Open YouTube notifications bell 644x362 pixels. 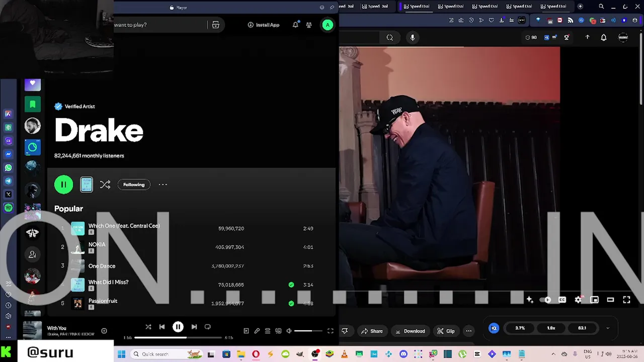click(x=604, y=37)
